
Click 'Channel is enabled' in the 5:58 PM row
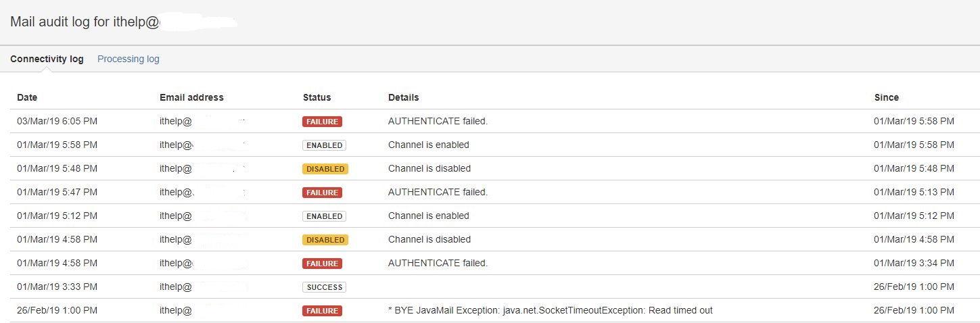pos(429,145)
